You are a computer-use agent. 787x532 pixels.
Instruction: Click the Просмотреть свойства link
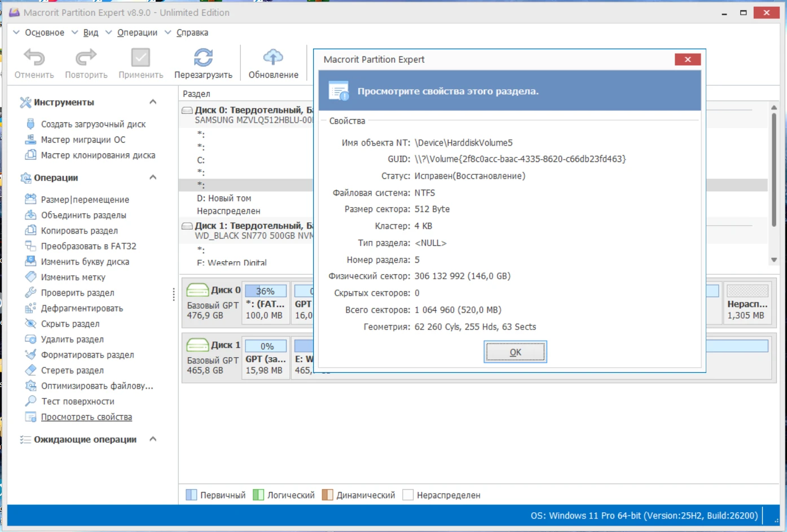[86, 417]
